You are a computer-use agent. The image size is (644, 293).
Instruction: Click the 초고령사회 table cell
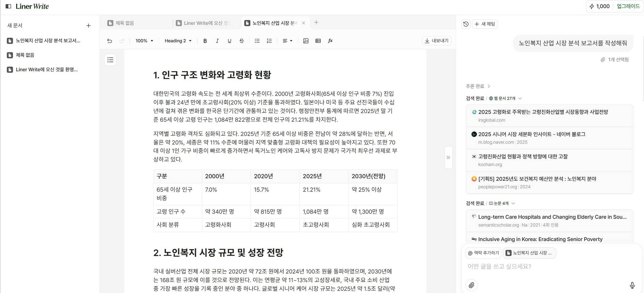click(x=324, y=225)
